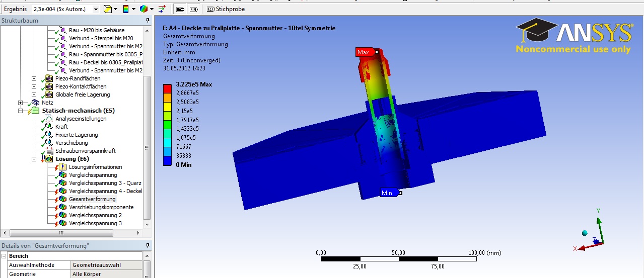Pin the Strukturbaum panel
This screenshot has height=278, width=644.
point(148,21)
